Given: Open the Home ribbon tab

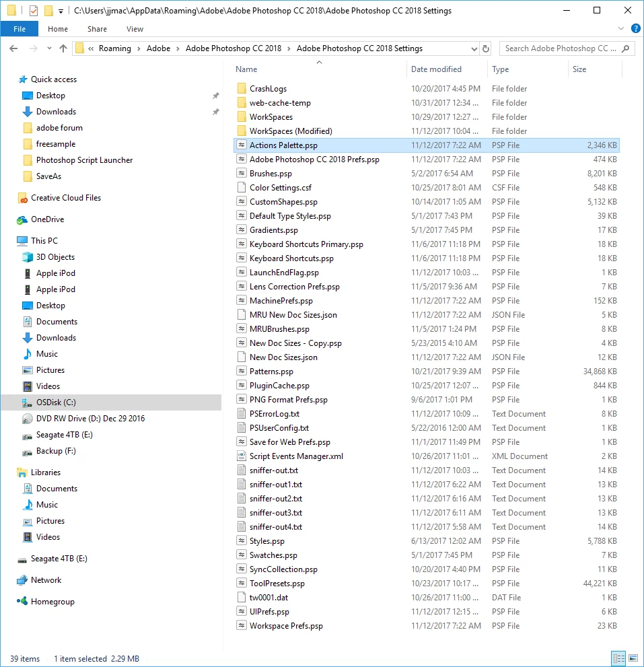Looking at the screenshot, I should tap(58, 29).
